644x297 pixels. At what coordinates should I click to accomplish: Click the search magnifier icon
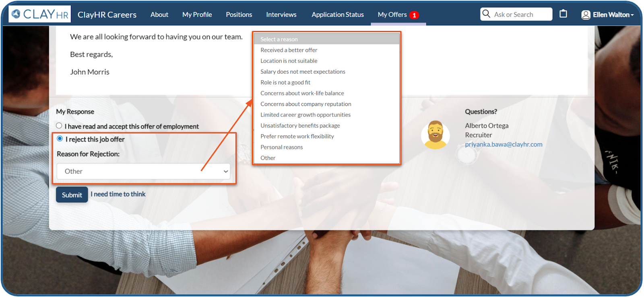(486, 14)
